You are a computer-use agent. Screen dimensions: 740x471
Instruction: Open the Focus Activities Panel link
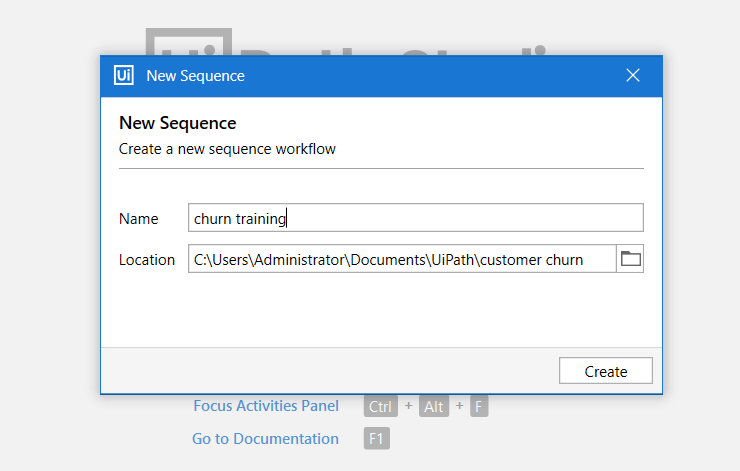click(266, 406)
